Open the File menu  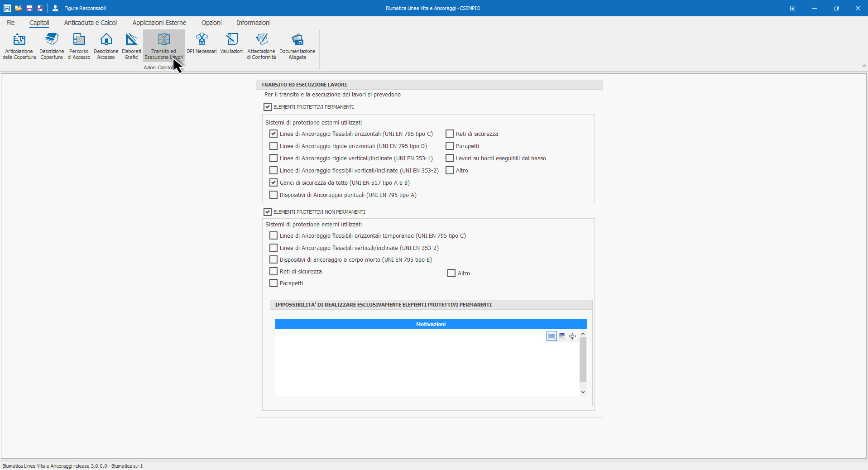10,23
